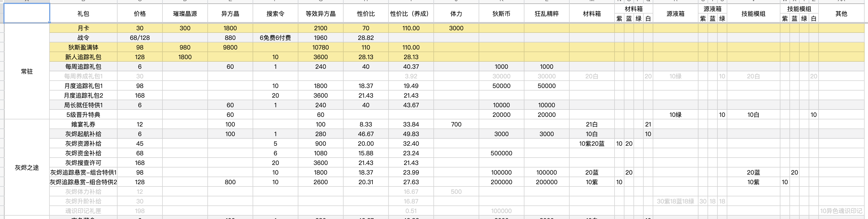Viewport: 868px width, 219px height.
Task: Click the 27.63 cell
Action: tap(411, 182)
